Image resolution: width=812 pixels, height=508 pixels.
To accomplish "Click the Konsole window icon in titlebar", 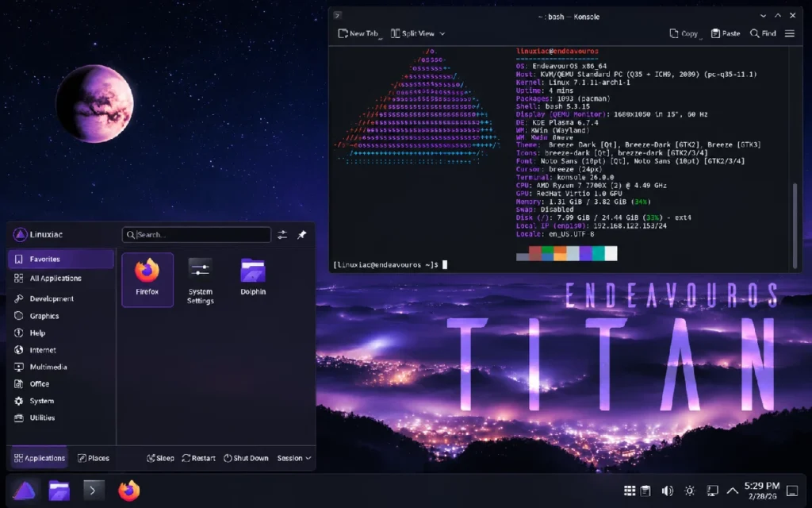I will pyautogui.click(x=338, y=16).
